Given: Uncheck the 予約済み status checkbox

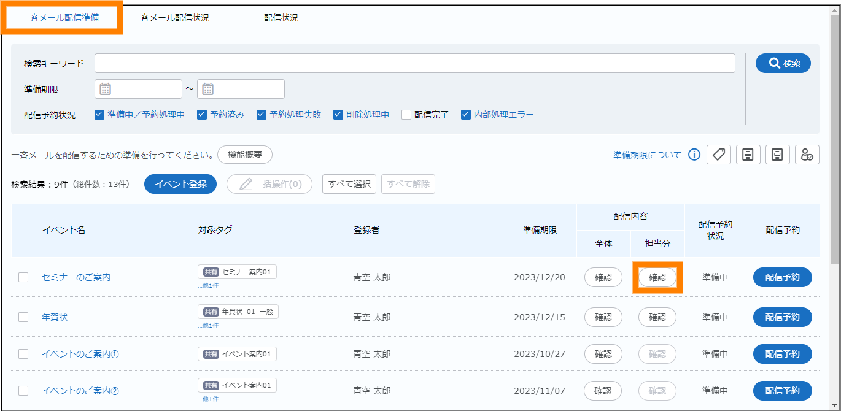Looking at the screenshot, I should 201,115.
